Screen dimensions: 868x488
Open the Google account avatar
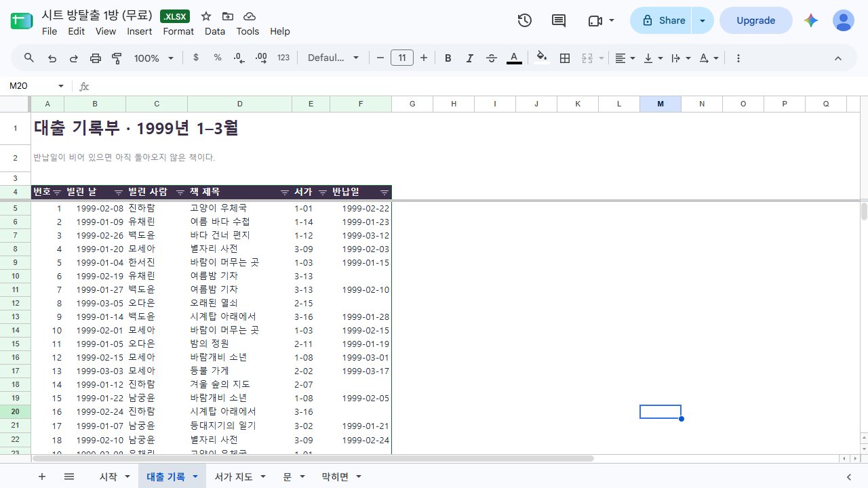tap(844, 20)
